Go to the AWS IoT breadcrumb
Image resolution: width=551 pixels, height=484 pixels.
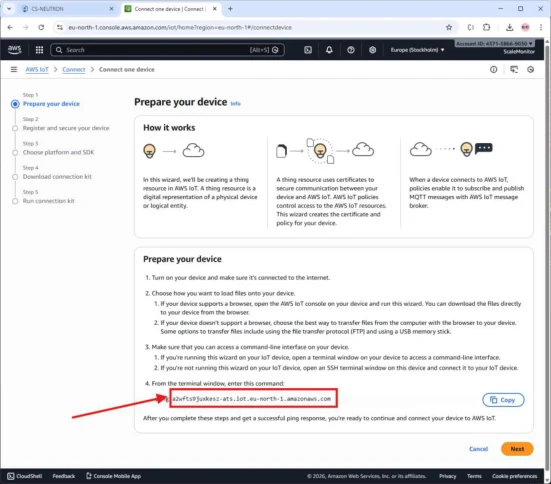click(x=37, y=70)
